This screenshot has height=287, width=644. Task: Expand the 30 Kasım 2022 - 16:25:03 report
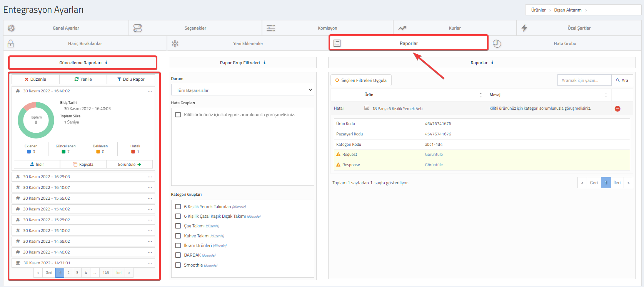[83, 177]
